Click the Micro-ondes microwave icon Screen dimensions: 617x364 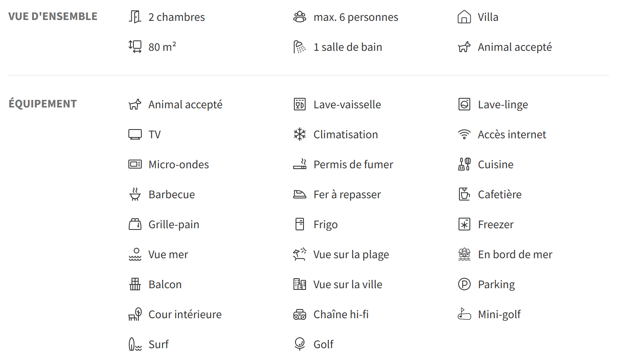pos(135,164)
